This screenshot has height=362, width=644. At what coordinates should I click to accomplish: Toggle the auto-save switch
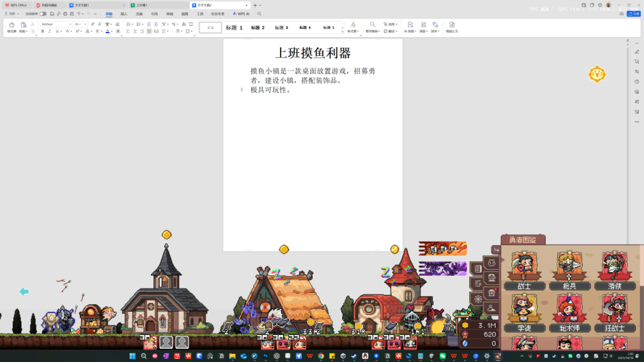tap(43, 13)
